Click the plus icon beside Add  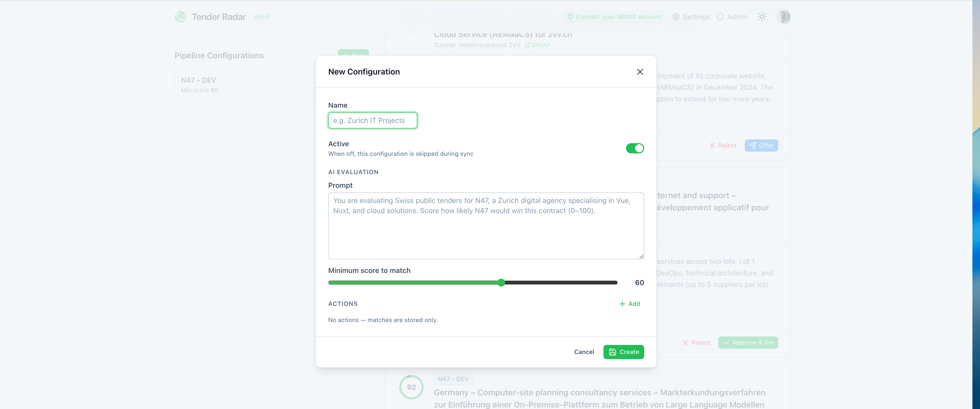[622, 304]
